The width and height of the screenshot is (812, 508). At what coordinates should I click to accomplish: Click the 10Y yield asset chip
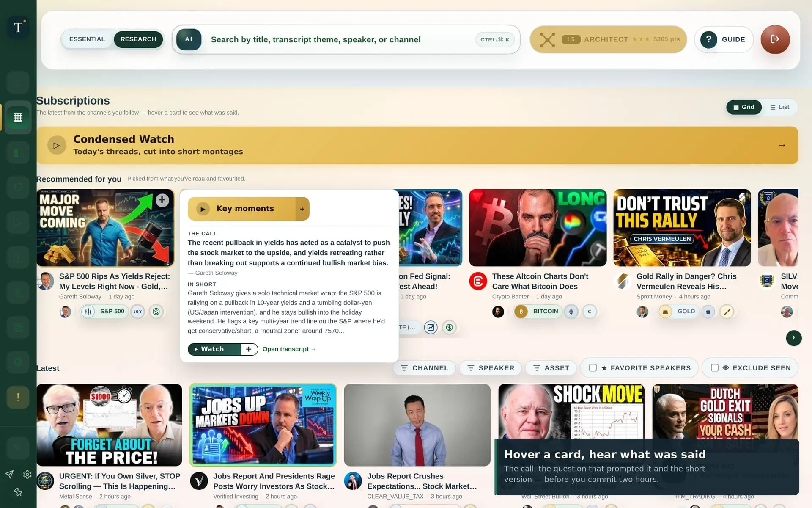click(137, 312)
